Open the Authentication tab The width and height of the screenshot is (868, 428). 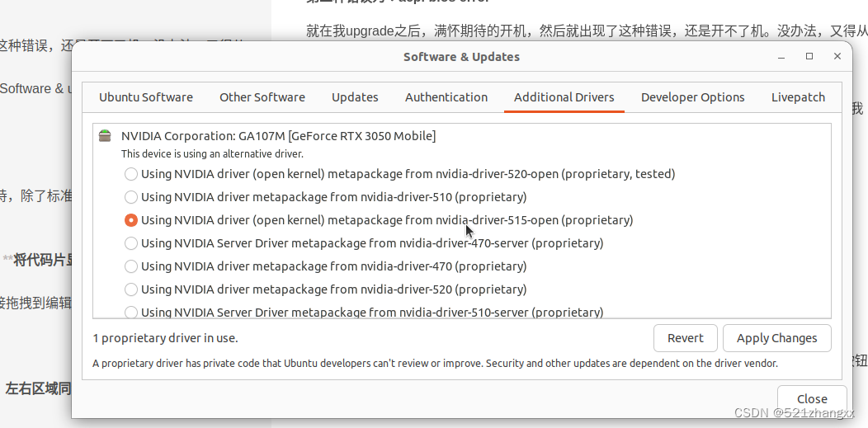pos(446,97)
